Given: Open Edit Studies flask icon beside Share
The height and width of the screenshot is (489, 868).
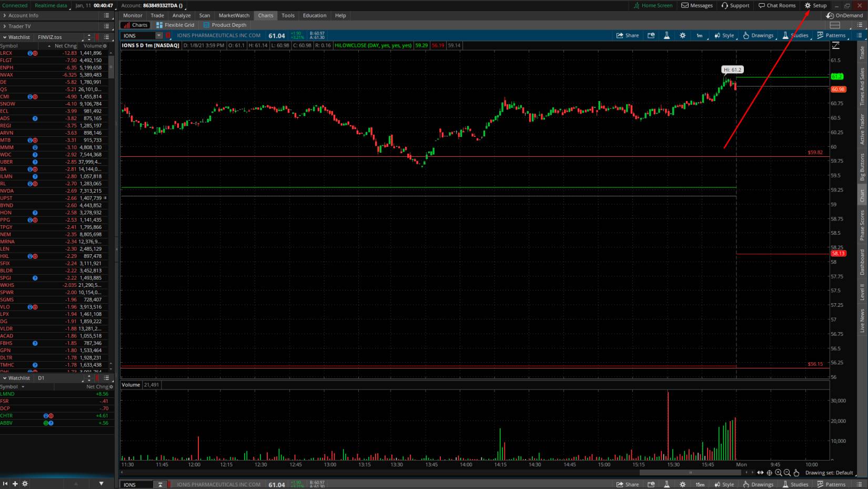Looking at the screenshot, I should [667, 35].
